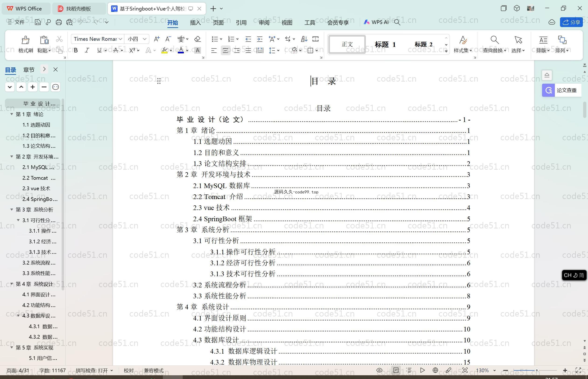
Task: Click 校对 in status bar
Action: (x=129, y=370)
